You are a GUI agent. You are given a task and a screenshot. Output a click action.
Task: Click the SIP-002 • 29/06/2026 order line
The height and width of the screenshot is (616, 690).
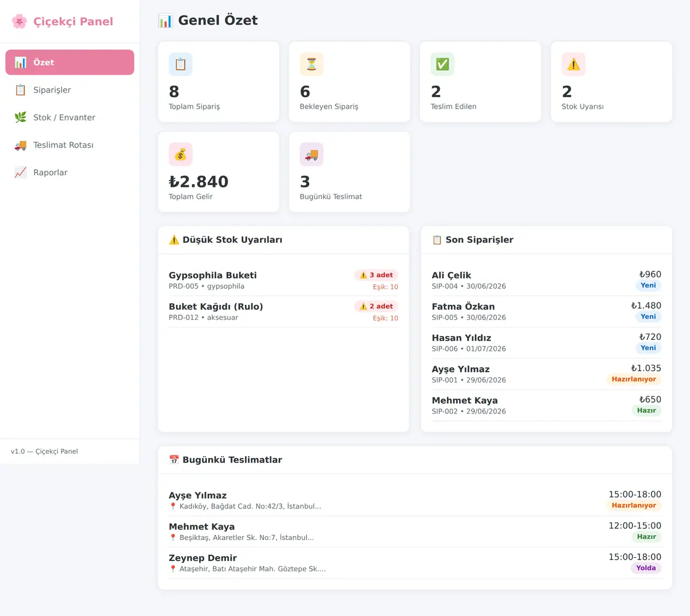point(469,411)
